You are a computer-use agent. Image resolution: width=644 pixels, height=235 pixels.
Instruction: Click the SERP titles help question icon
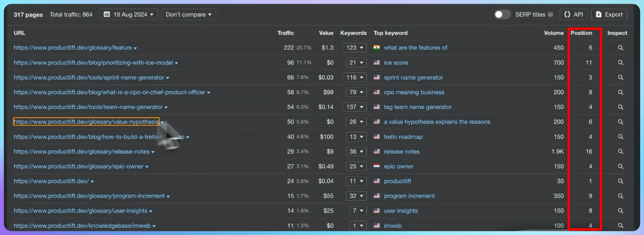(x=550, y=14)
